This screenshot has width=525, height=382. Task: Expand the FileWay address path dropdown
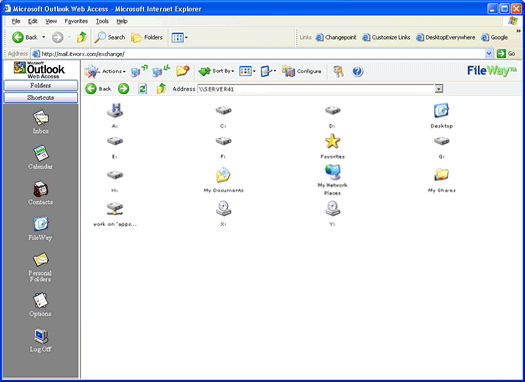click(439, 89)
